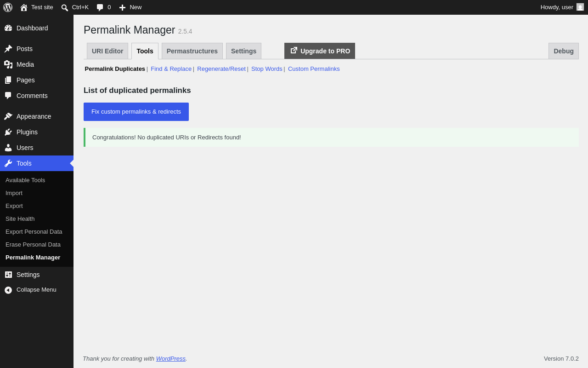Viewport: 588px width, 368px height.
Task: Open the Settings tab in Permalink Manager
Action: pos(243,51)
